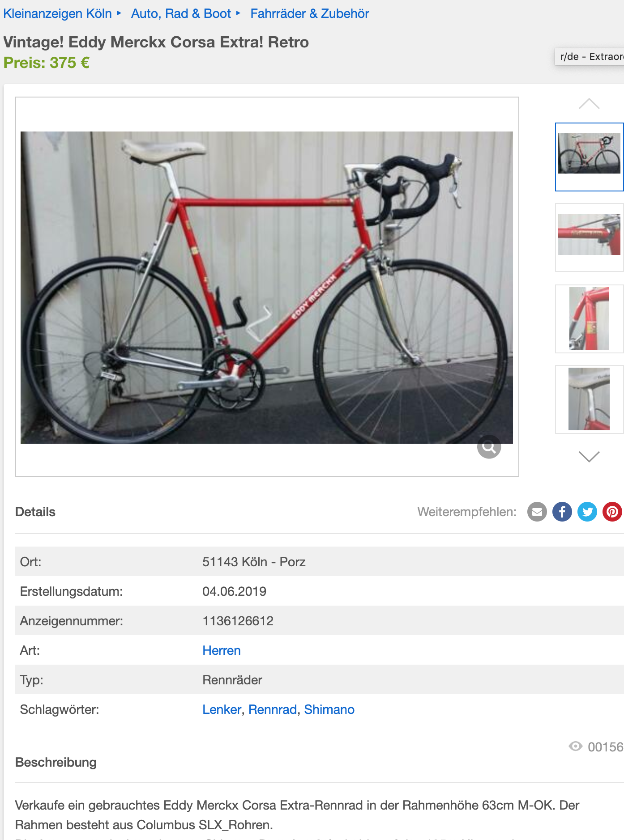Enlarge the main red bicycle photo
Image resolution: width=624 pixels, height=840 pixels.
267,287
